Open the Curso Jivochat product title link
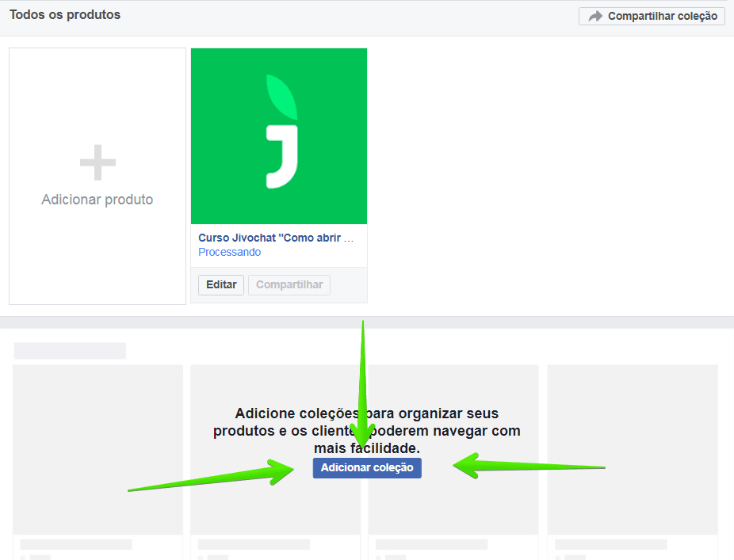Screen dimensions: 734x560 (x=276, y=238)
